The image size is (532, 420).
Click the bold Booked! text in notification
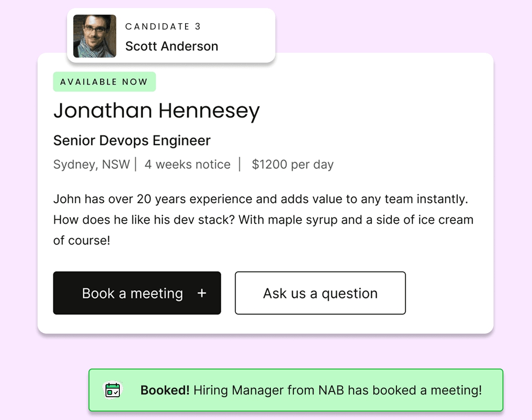[165, 390]
